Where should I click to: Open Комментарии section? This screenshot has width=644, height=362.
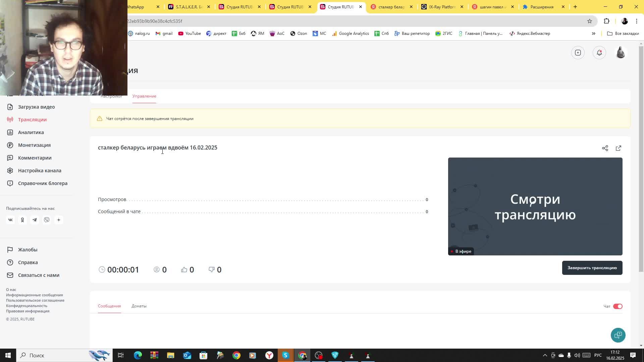click(35, 158)
